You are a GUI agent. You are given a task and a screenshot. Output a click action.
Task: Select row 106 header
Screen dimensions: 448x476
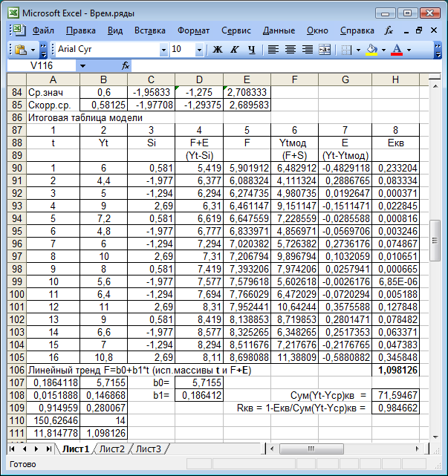click(x=16, y=370)
